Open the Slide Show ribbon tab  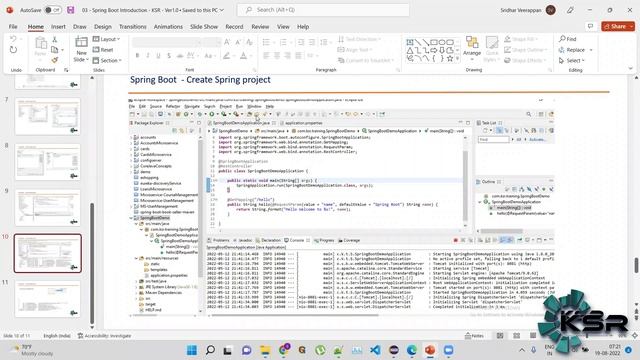click(x=204, y=27)
